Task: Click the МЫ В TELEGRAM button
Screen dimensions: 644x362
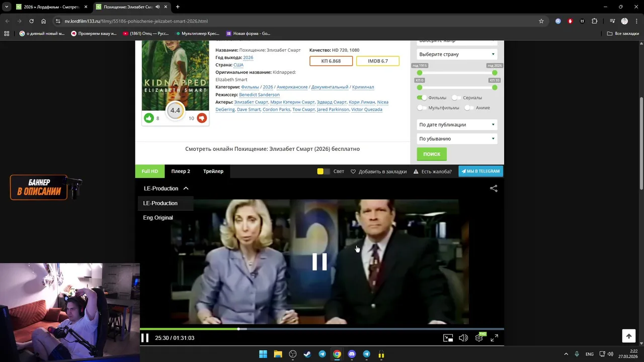Action: coord(480,171)
